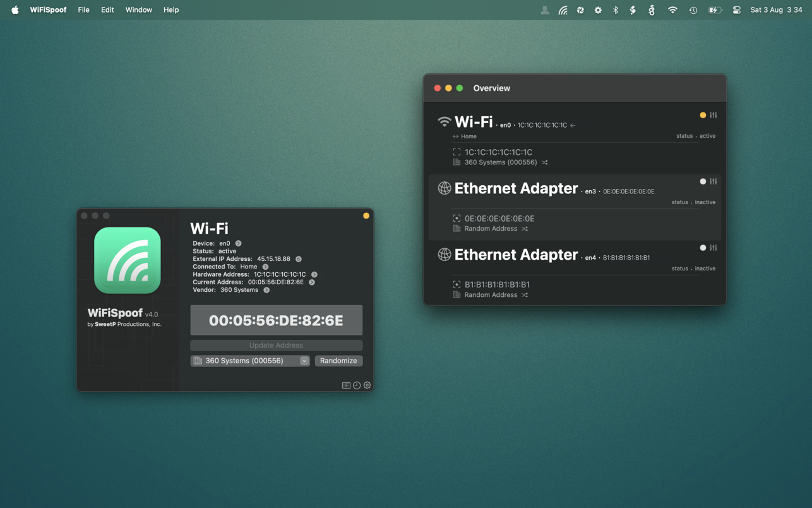The image size is (812, 508).
Task: Click the MAC address field 00:05:56:DE:82:6E
Action: [277, 320]
